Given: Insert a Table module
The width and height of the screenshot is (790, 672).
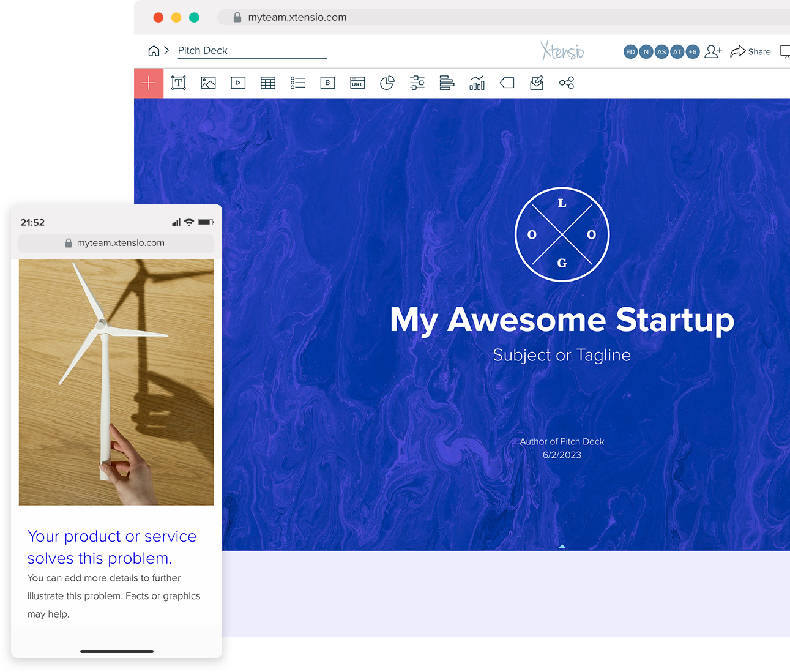Looking at the screenshot, I should pos(267,83).
